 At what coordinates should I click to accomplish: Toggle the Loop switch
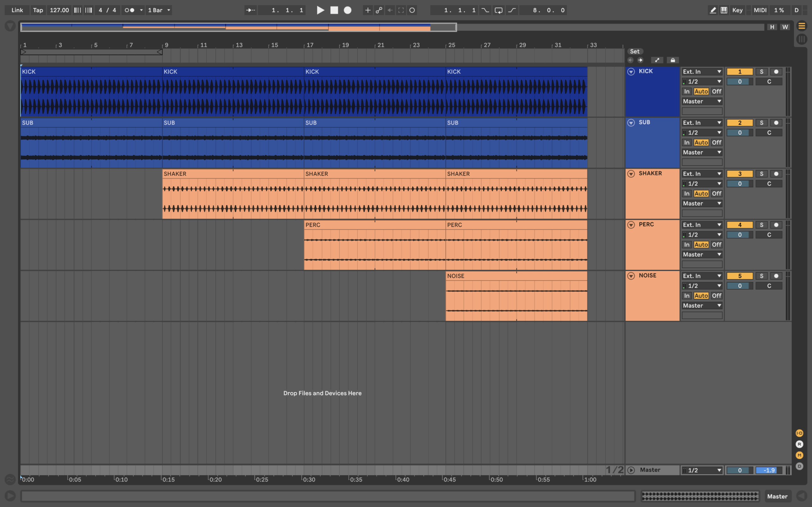coord(499,10)
